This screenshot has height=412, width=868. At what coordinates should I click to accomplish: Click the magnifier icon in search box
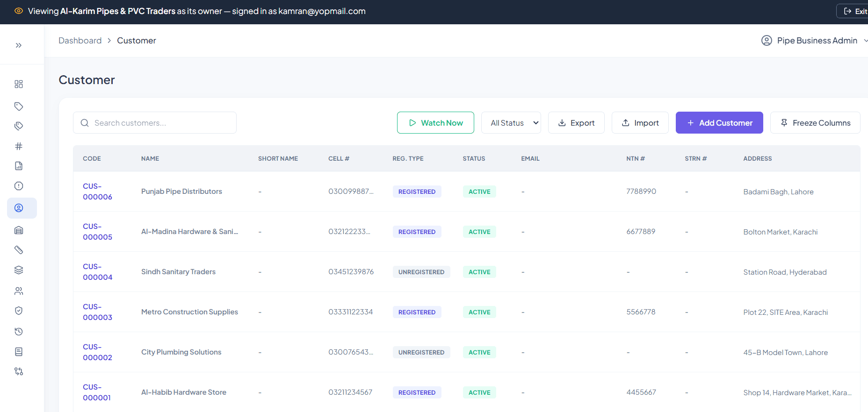point(85,123)
